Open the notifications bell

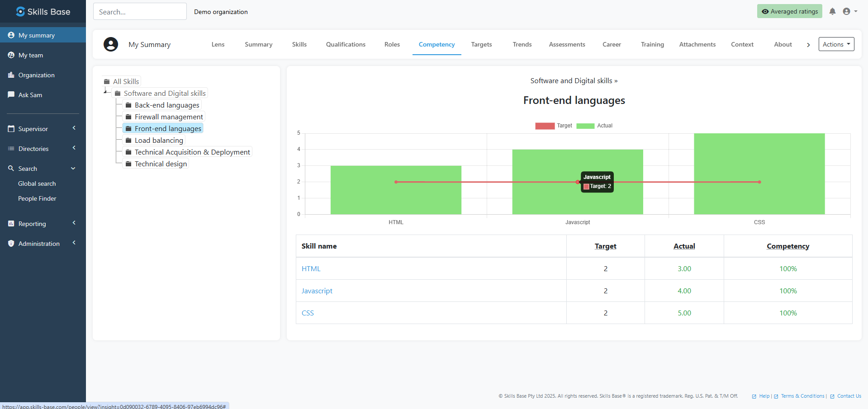click(832, 11)
